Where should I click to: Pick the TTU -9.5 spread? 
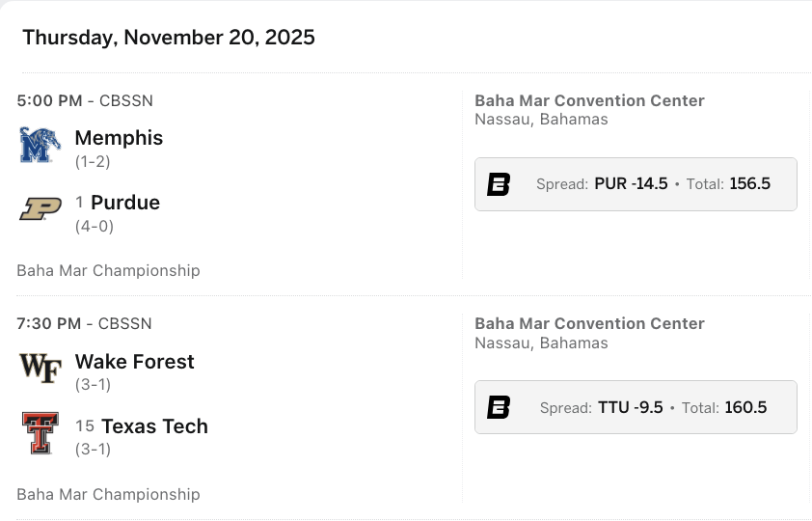click(631, 407)
